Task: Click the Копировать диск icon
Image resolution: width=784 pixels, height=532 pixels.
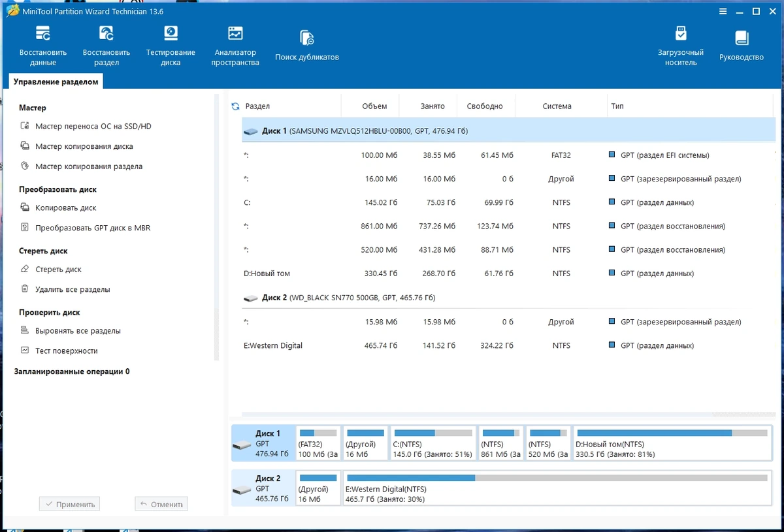Action: 25,208
